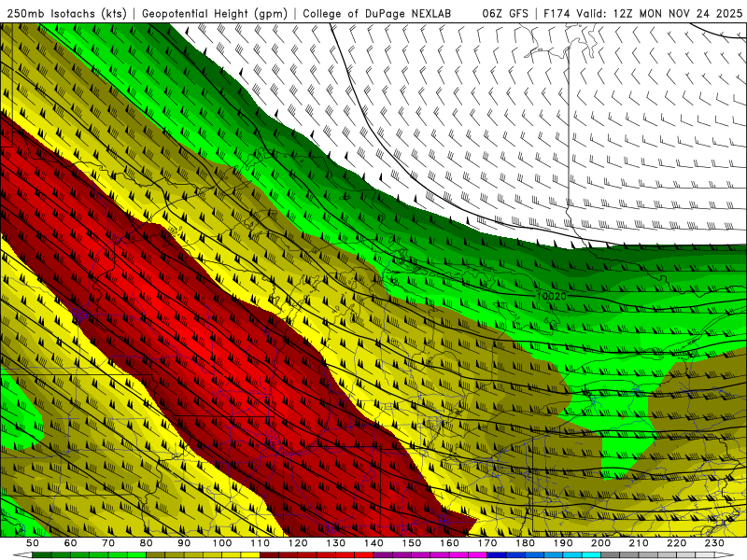Click the "06Z GFS" model run label

505,14
